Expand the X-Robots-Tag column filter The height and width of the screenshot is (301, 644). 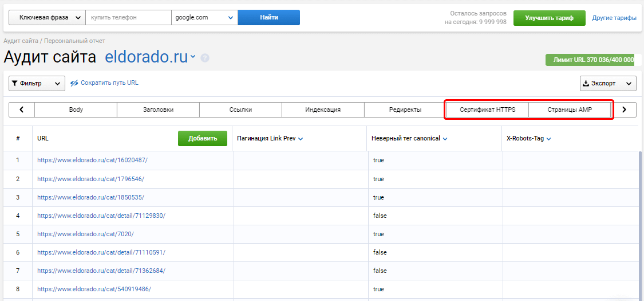click(x=549, y=139)
